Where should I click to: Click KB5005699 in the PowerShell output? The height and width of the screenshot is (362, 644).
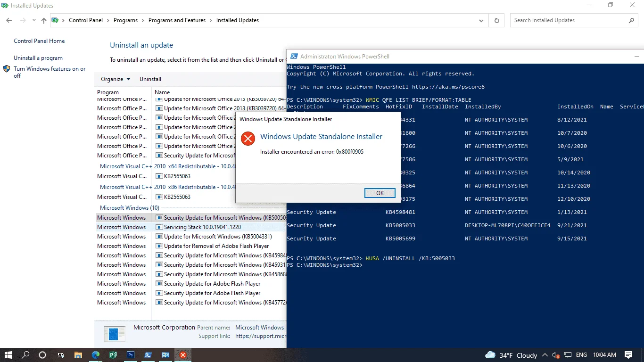coord(400,239)
